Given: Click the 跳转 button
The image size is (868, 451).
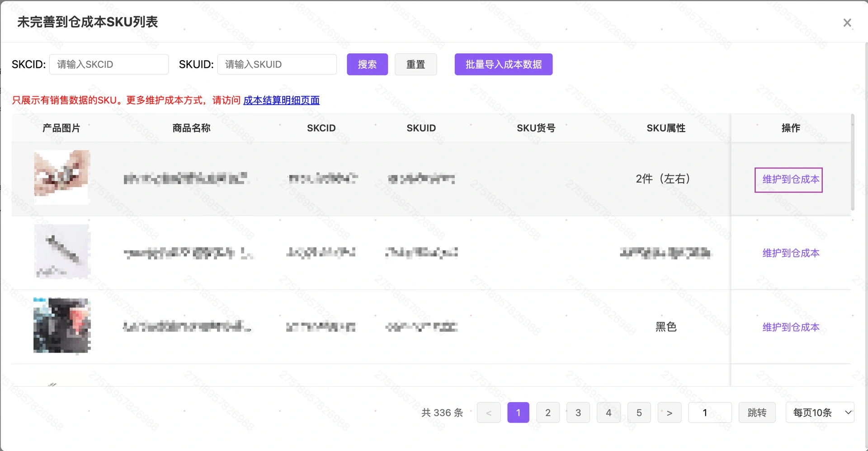Looking at the screenshot, I should [757, 413].
